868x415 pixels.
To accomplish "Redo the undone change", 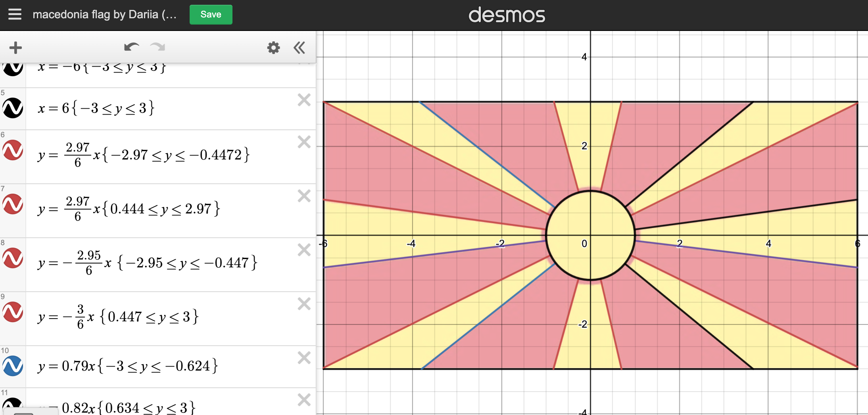I will (157, 46).
